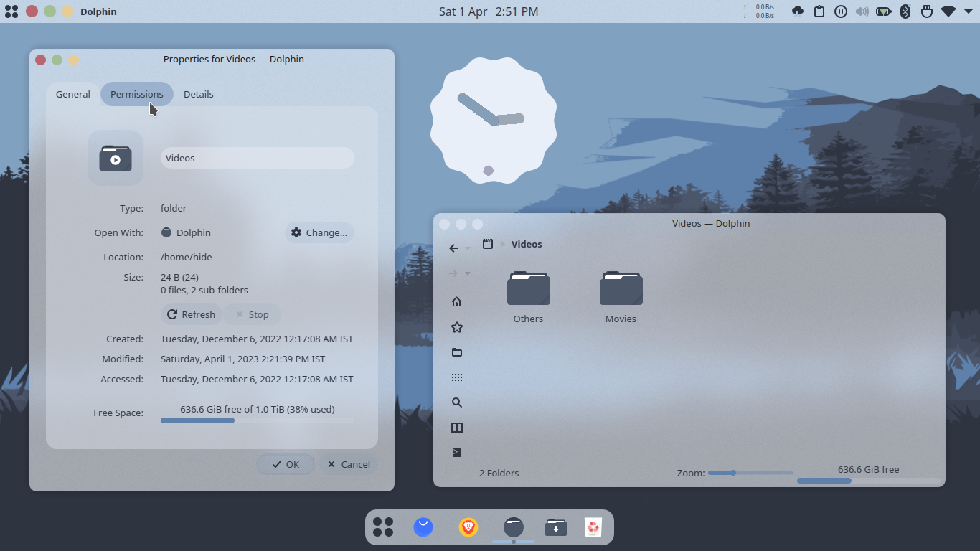This screenshot has height=551, width=980.
Task: Click OK in Properties dialog
Action: click(286, 465)
